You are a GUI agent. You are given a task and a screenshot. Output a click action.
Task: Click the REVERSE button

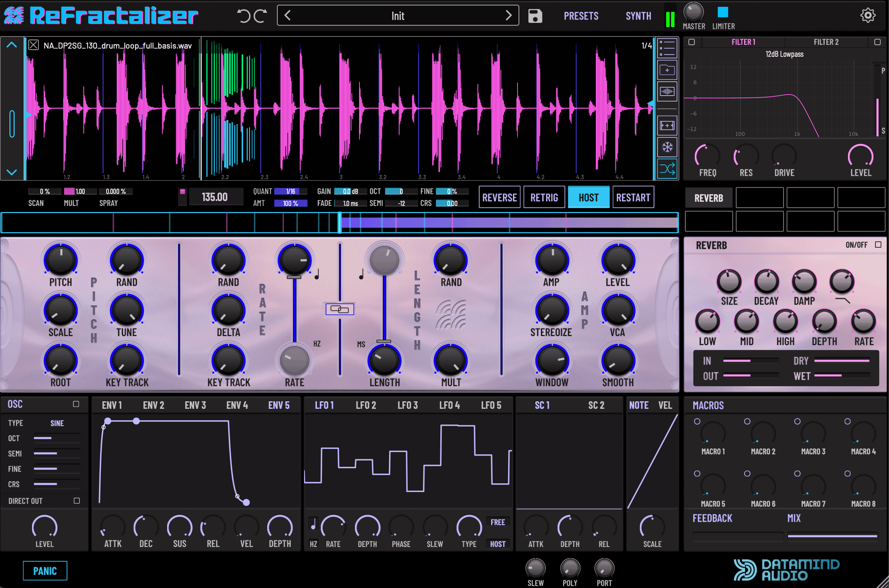pos(499,197)
